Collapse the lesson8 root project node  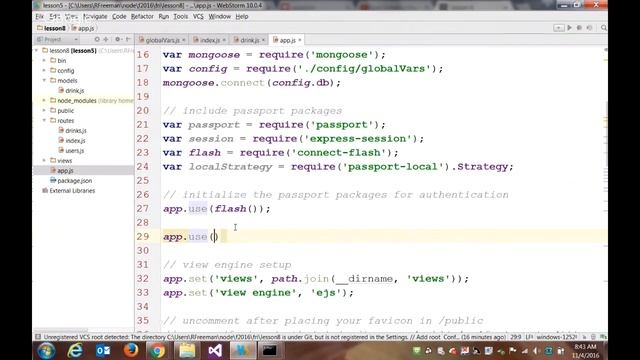pos(37,51)
